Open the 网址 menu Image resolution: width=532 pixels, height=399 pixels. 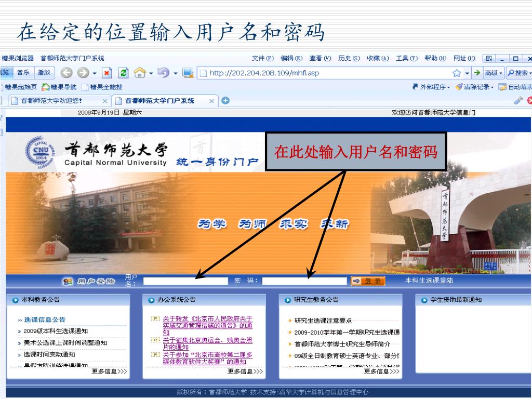(464, 58)
